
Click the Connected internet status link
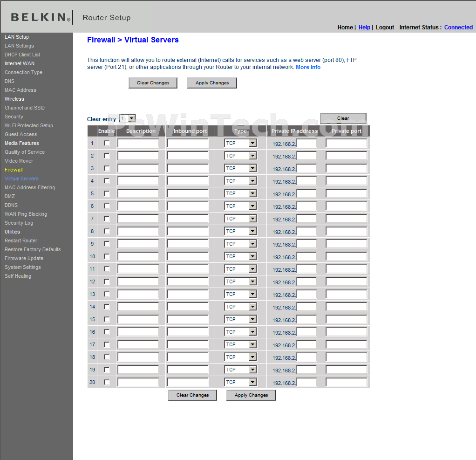(458, 27)
